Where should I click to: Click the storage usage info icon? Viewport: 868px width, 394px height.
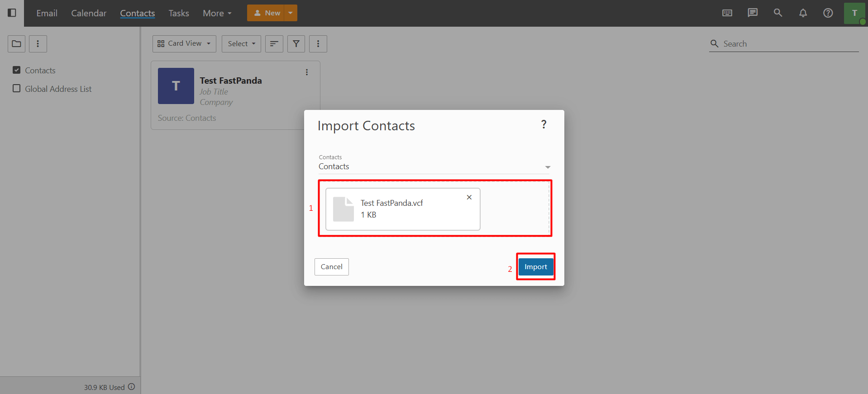tap(132, 387)
